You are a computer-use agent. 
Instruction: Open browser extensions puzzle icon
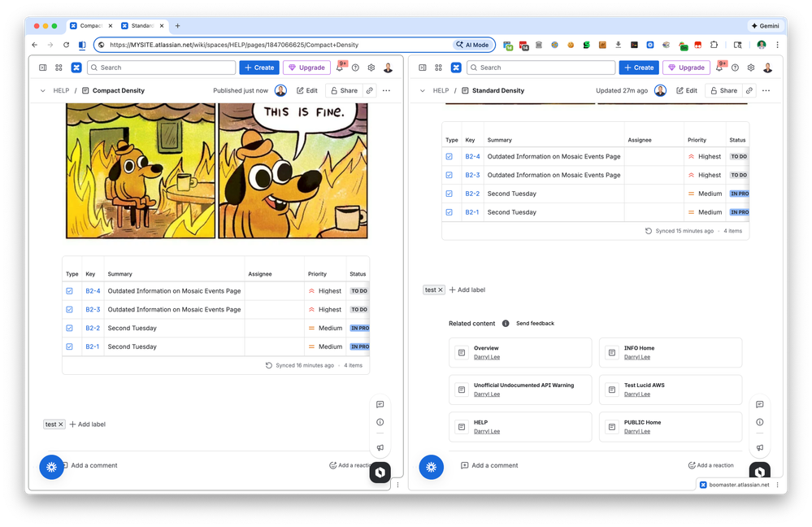click(714, 45)
